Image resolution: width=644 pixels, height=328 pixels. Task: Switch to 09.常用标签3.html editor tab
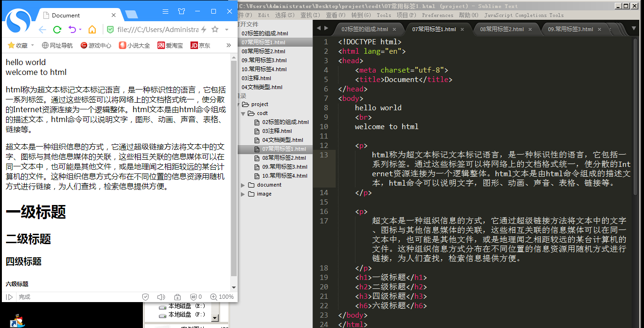coord(570,29)
